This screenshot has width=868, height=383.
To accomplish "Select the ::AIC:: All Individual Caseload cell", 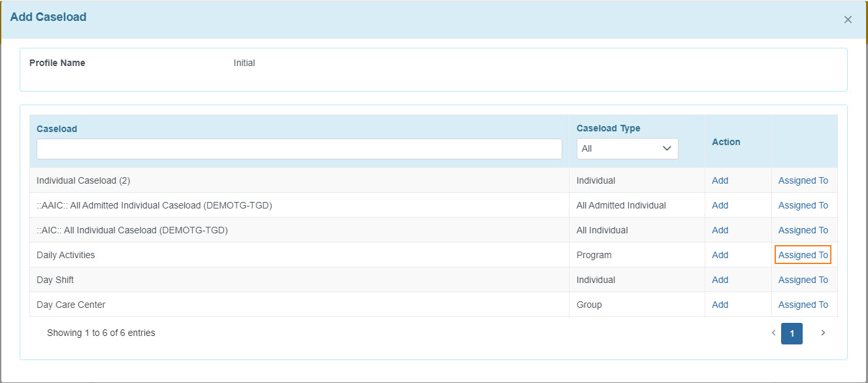I will click(299, 230).
